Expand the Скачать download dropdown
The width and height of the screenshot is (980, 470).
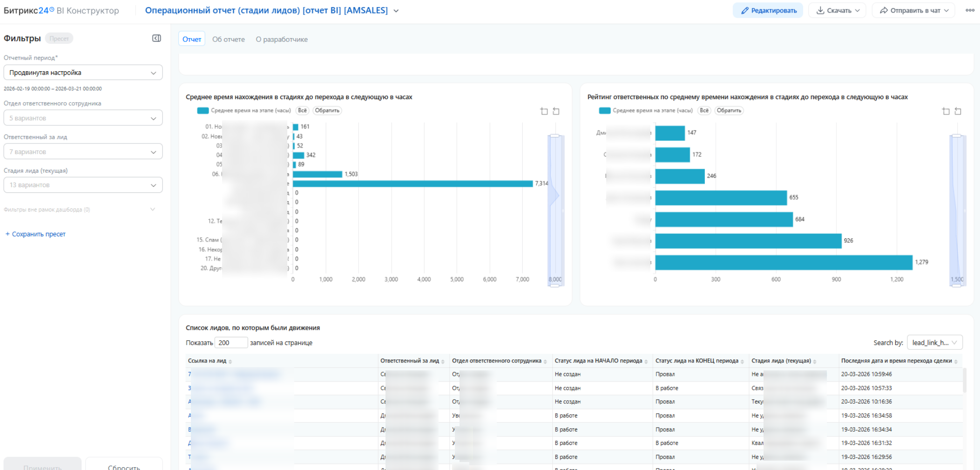837,10
